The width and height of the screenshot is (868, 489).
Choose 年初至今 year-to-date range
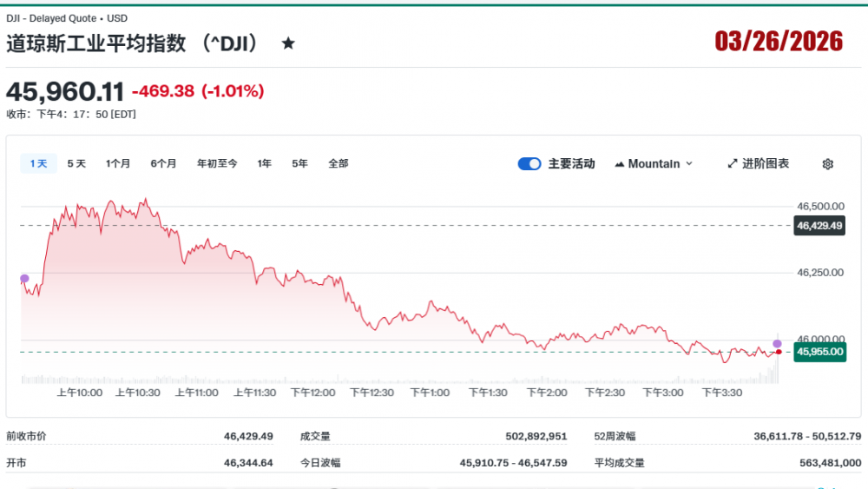(x=217, y=163)
